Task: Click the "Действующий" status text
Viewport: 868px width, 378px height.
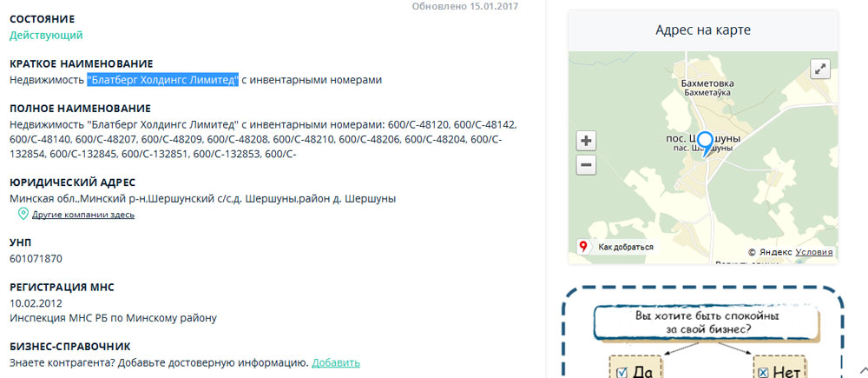Action: (x=46, y=36)
